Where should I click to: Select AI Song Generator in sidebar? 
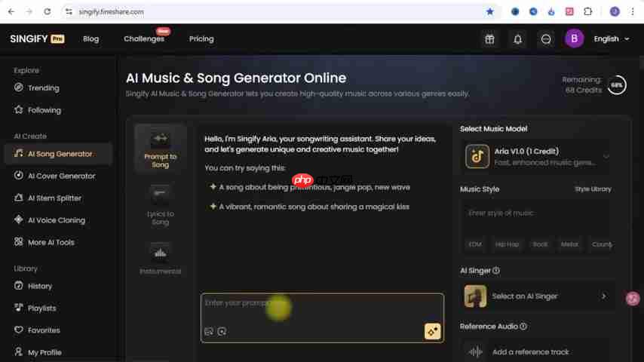tap(58, 154)
